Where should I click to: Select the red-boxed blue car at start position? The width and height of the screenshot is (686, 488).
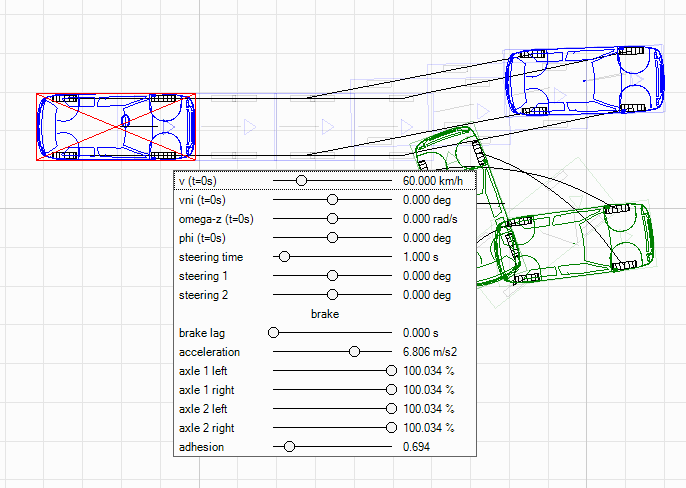[116, 127]
